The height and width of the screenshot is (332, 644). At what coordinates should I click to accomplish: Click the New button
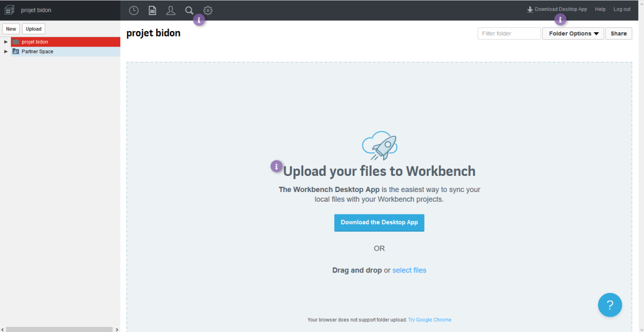(11, 29)
